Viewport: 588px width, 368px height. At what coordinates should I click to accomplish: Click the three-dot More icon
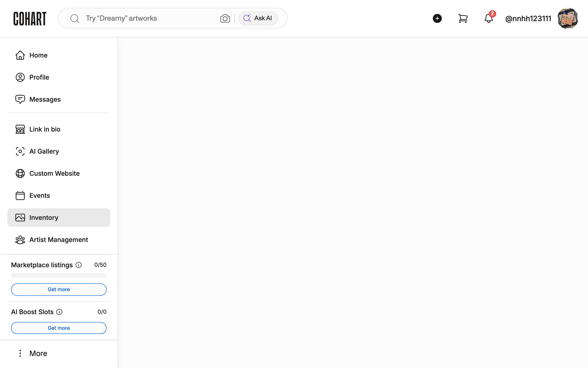pos(20,354)
